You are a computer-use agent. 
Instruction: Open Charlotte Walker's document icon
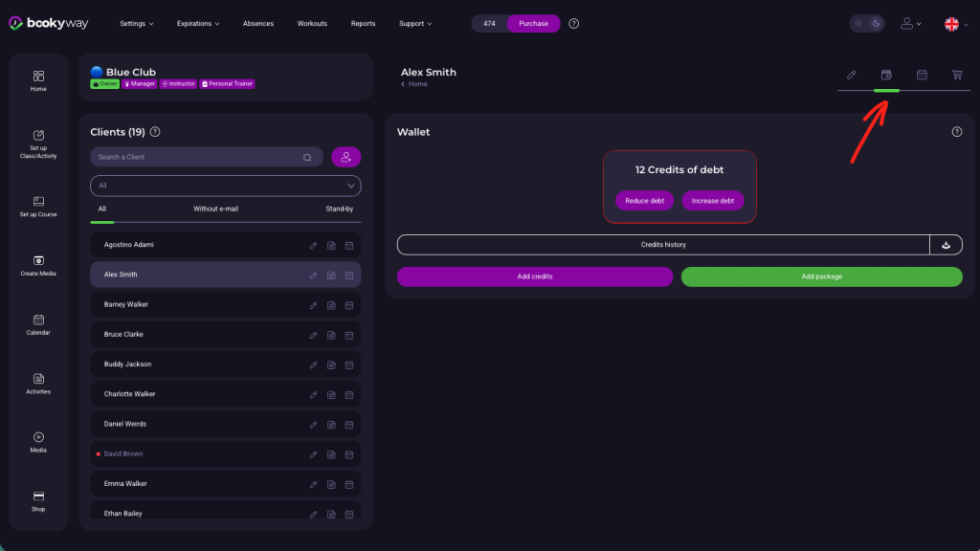(x=331, y=395)
